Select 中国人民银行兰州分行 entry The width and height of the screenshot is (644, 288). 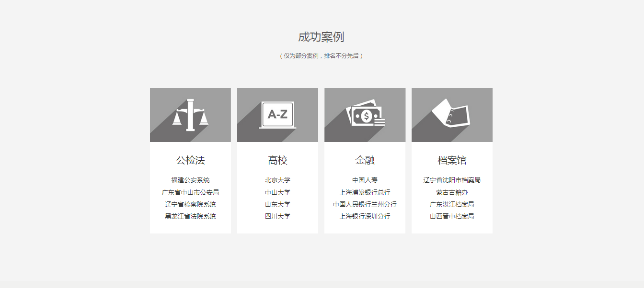pos(365,204)
